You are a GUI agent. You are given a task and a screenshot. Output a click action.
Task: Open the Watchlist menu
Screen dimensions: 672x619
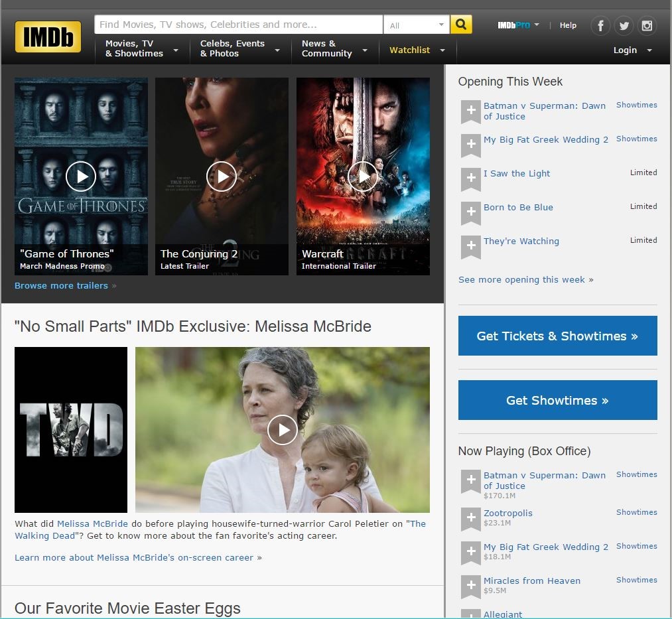(x=417, y=50)
